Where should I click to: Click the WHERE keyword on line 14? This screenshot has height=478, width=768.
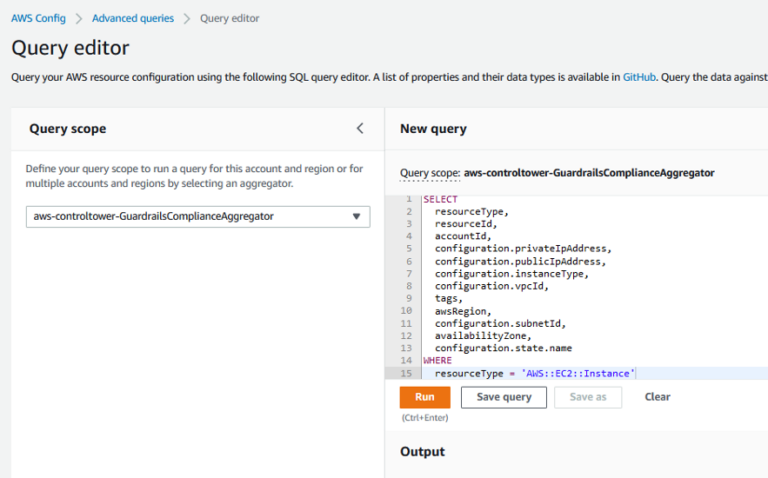437,360
